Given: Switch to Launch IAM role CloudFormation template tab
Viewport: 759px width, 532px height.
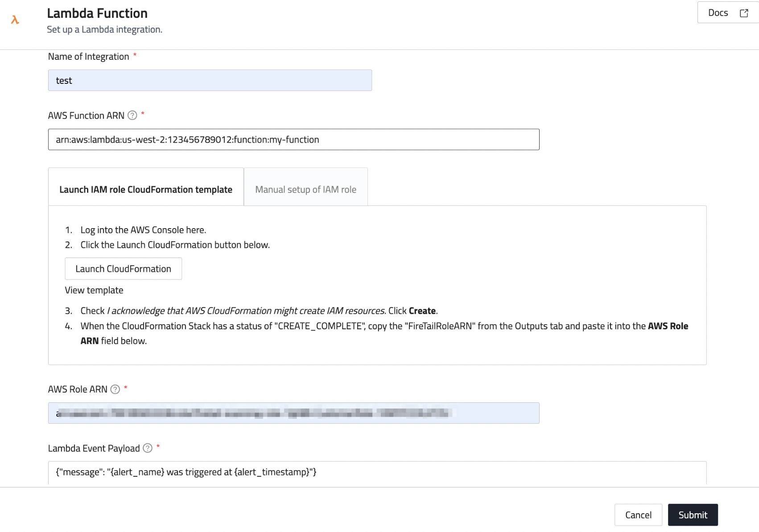Looking at the screenshot, I should tap(146, 190).
